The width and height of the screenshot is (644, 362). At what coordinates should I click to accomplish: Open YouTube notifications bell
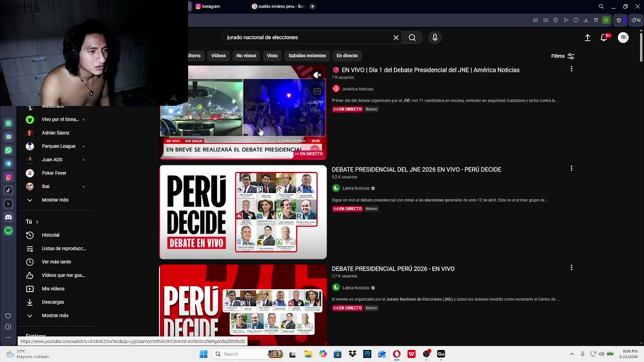(605, 37)
